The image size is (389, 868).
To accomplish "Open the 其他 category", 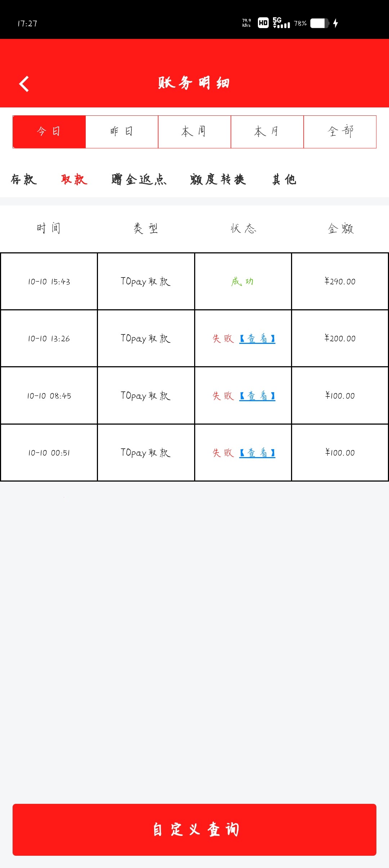I will 284,179.
